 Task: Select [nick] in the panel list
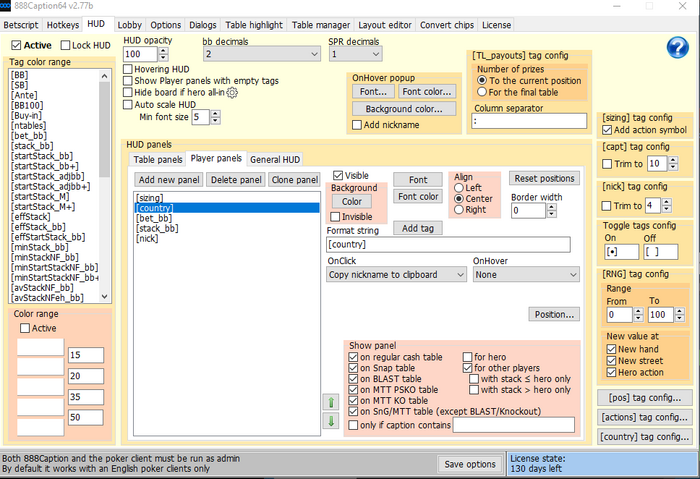(x=147, y=238)
